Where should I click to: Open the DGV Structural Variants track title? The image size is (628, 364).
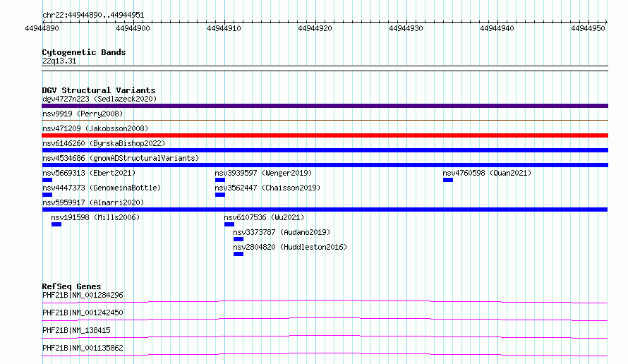tap(99, 90)
